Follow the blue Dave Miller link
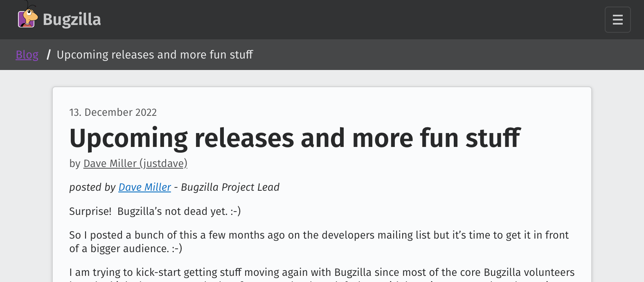Screen dimensions: 644x282 click(x=144, y=187)
